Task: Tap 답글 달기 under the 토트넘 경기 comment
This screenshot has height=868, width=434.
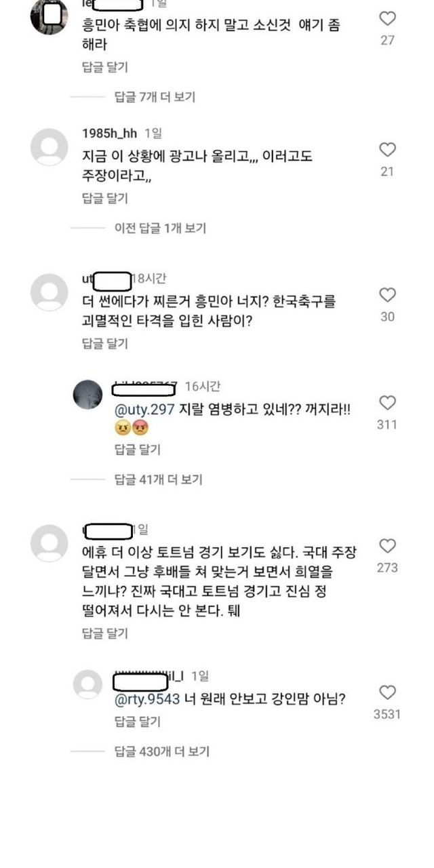Action: (x=104, y=634)
